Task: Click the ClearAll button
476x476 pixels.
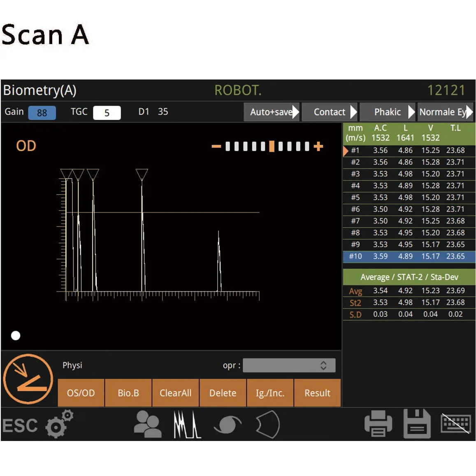Action: tap(176, 393)
